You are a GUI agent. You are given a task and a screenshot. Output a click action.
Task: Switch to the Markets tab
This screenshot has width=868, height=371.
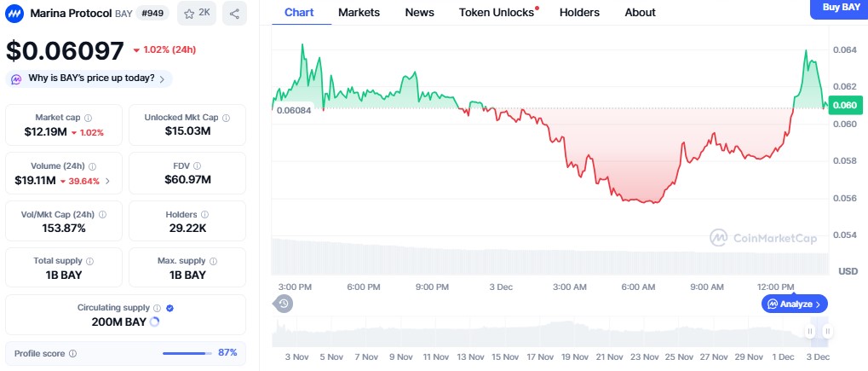(359, 12)
